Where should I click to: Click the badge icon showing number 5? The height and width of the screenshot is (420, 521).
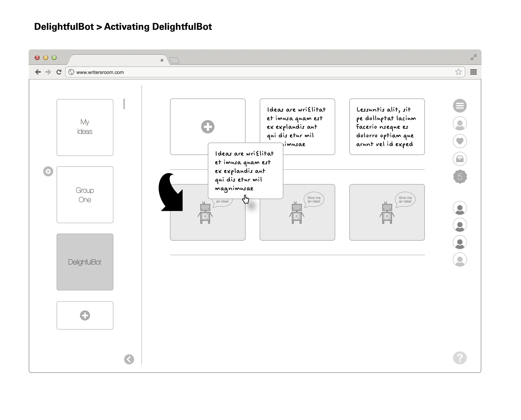(x=460, y=177)
